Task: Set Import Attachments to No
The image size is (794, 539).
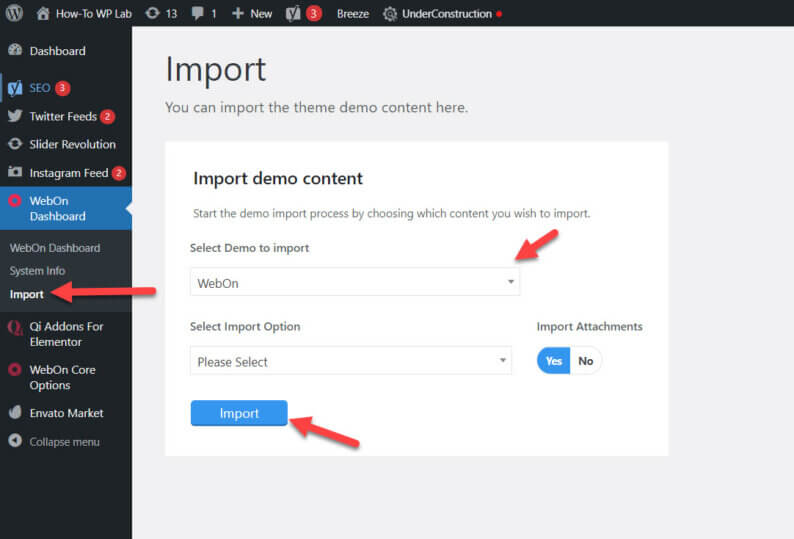Action: [585, 361]
